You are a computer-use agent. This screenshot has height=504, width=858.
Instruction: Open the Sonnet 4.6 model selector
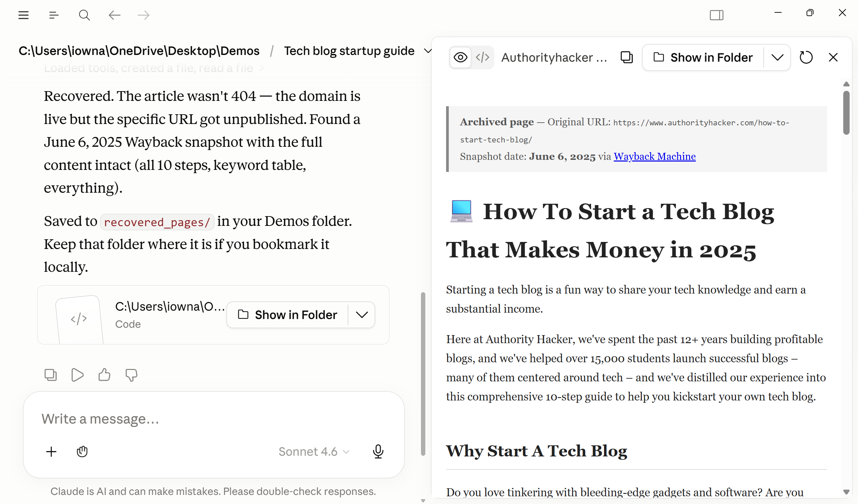(314, 452)
